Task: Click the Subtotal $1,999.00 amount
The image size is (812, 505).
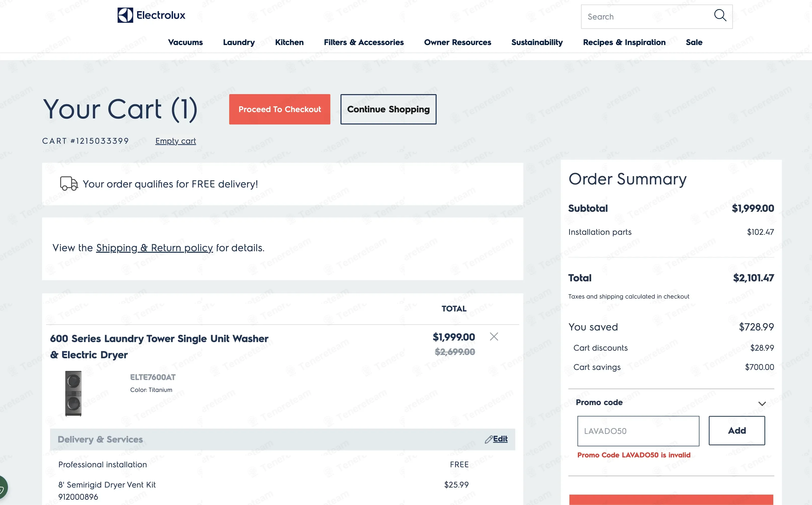Action: point(753,208)
